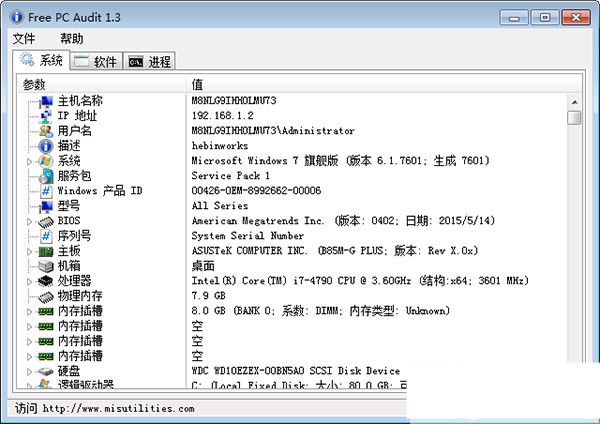Visit http://www.misutilities.com link in status bar
Screen dimensions: 600x424
coord(119,409)
